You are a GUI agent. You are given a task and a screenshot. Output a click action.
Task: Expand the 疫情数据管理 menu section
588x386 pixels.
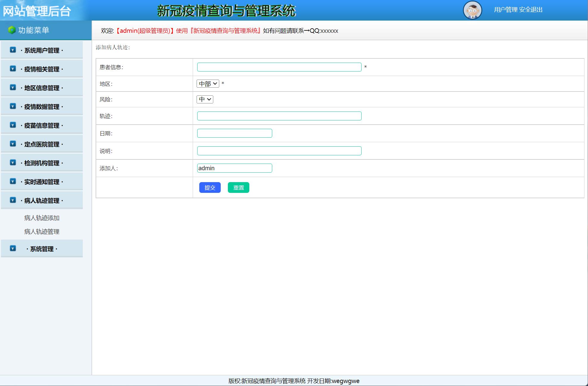coord(42,107)
